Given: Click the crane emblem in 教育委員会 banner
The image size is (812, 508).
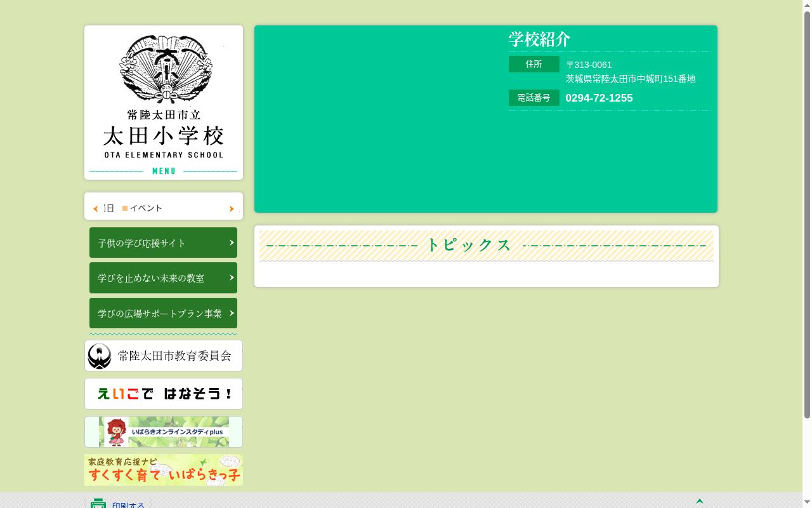Looking at the screenshot, I should pos(100,356).
